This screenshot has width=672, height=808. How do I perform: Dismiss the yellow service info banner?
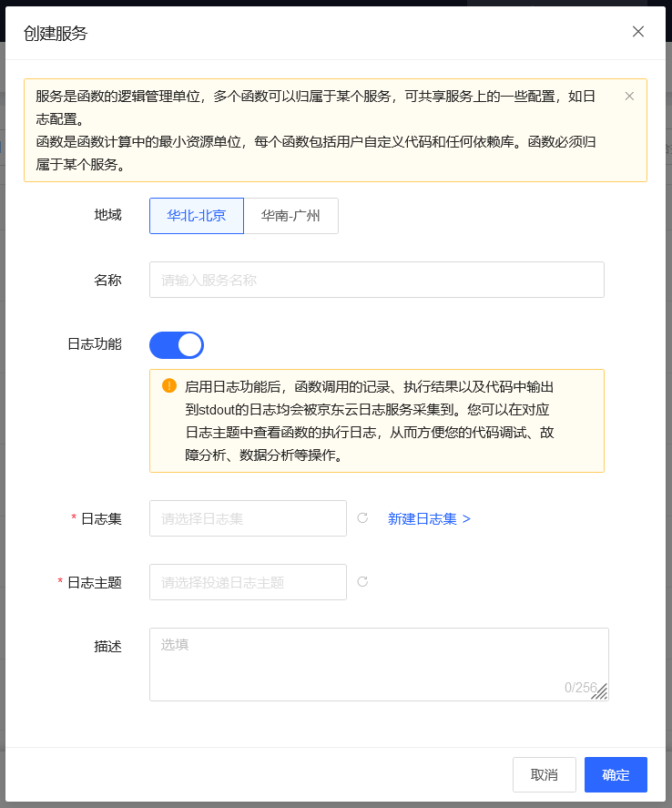629,97
